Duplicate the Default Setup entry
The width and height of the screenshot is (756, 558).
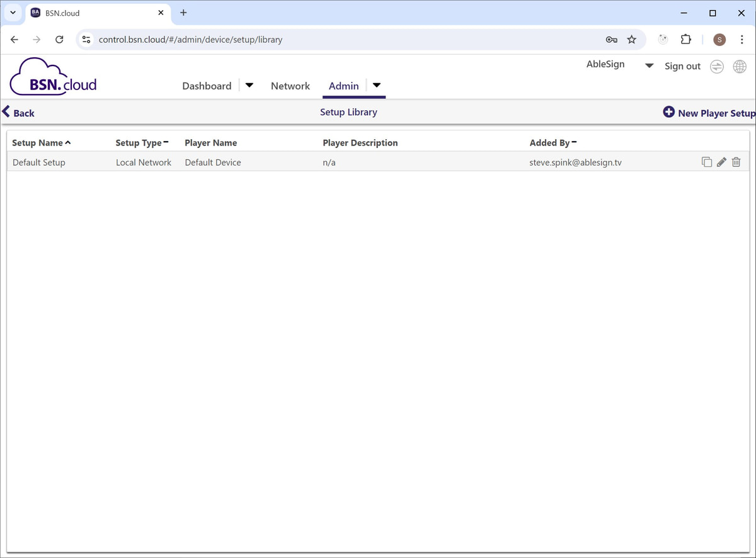click(707, 162)
